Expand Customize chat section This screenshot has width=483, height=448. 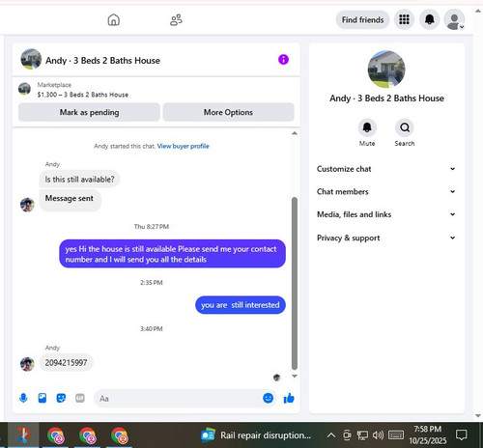coord(386,169)
